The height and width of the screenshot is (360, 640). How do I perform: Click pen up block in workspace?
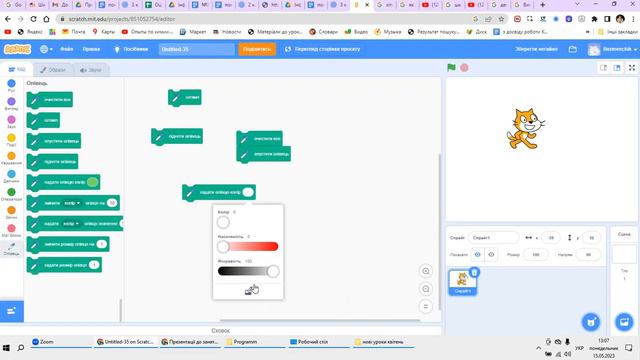pyautogui.click(x=177, y=136)
